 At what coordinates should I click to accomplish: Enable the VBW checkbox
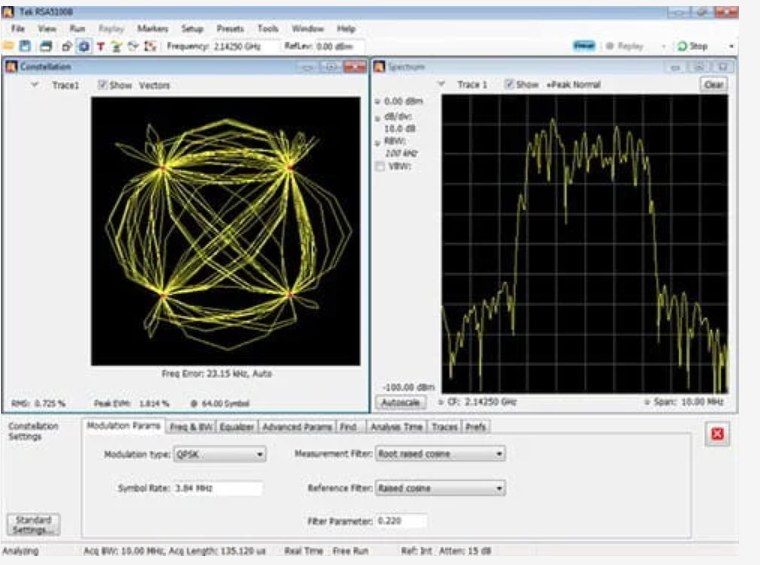coord(380,166)
